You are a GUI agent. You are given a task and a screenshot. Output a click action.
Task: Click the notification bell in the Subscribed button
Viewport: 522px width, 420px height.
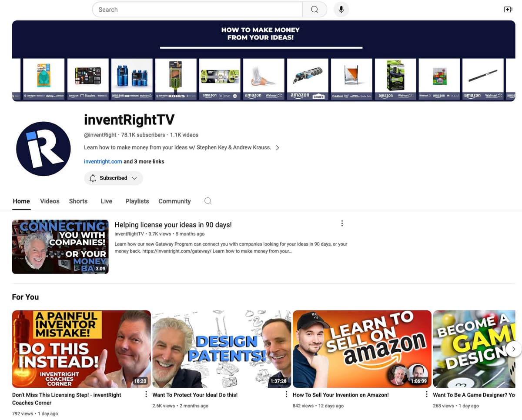pyautogui.click(x=93, y=178)
